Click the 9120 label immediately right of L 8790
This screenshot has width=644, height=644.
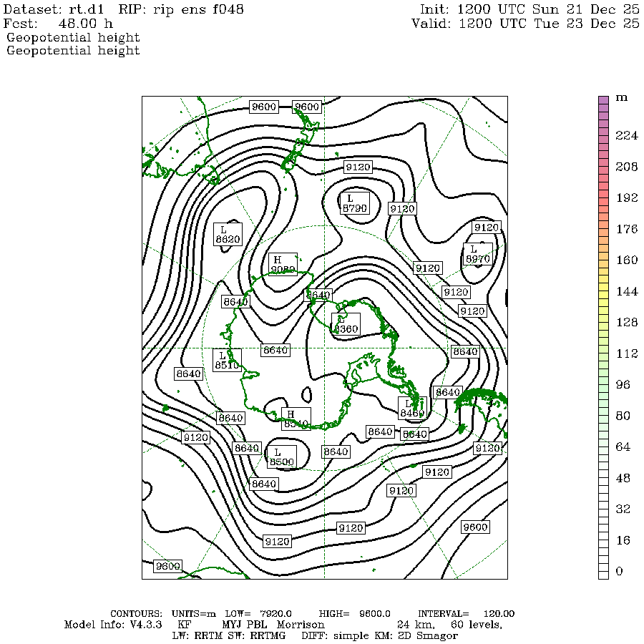click(x=402, y=209)
